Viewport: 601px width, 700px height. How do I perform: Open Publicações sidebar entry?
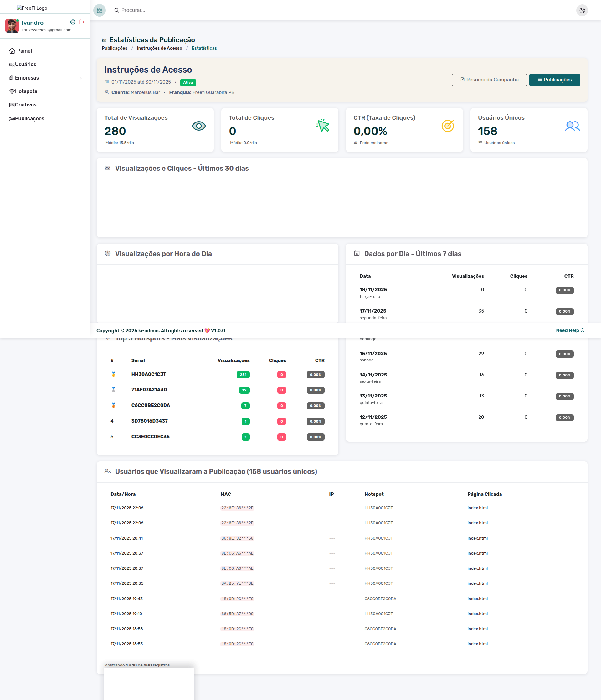click(x=29, y=119)
